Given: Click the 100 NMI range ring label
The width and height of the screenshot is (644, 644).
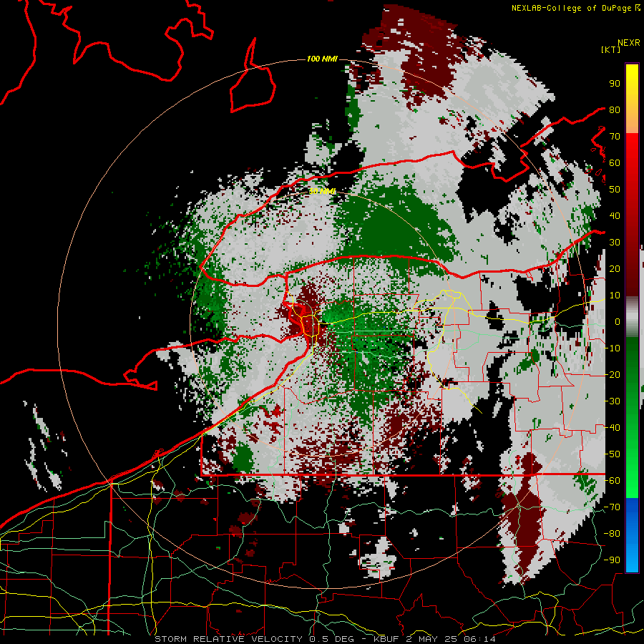Looking at the screenshot, I should pyautogui.click(x=322, y=59).
